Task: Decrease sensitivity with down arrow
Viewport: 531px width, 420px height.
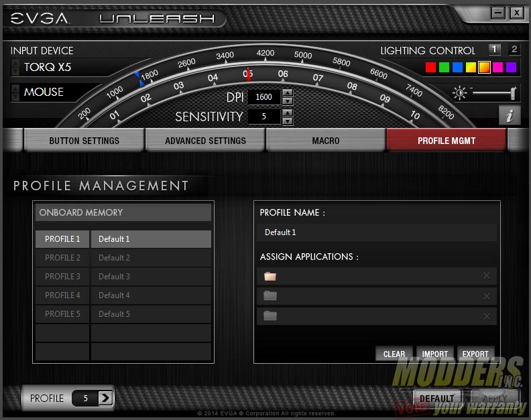Action: pyautogui.click(x=288, y=121)
